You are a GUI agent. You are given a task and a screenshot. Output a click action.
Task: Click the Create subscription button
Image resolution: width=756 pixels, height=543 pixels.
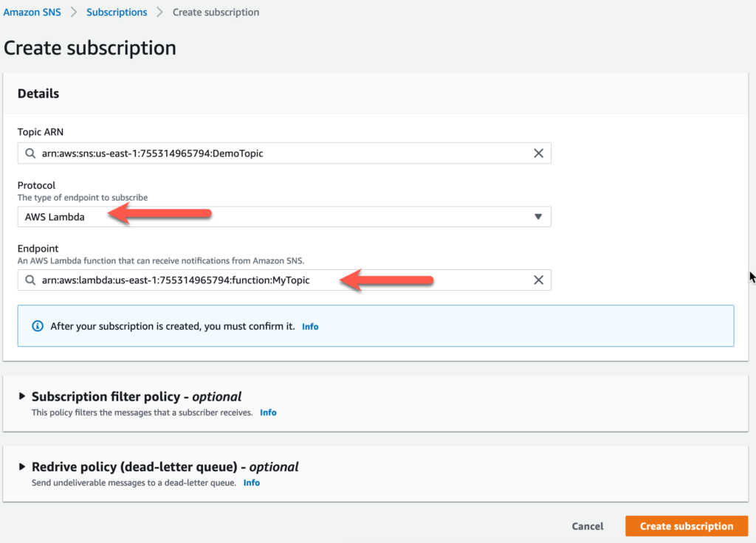[687, 526]
